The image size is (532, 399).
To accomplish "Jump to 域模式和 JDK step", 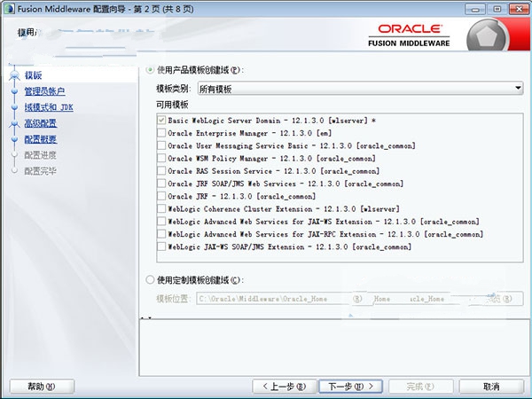I will (49, 107).
